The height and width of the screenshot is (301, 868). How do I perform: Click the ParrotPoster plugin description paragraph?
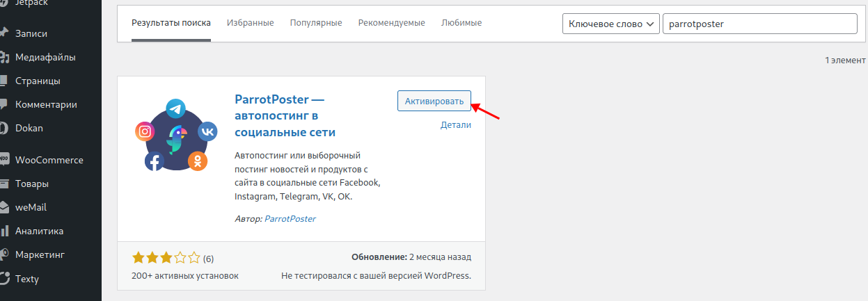click(308, 176)
